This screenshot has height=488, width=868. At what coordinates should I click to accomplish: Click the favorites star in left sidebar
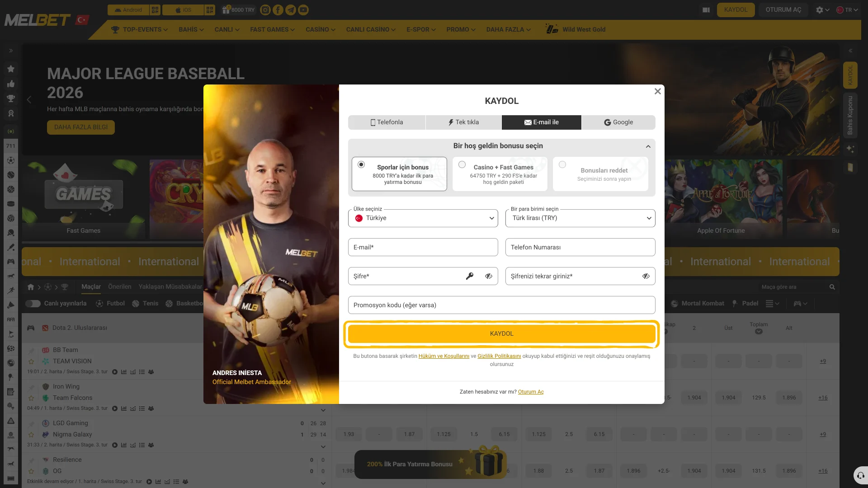pyautogui.click(x=11, y=69)
